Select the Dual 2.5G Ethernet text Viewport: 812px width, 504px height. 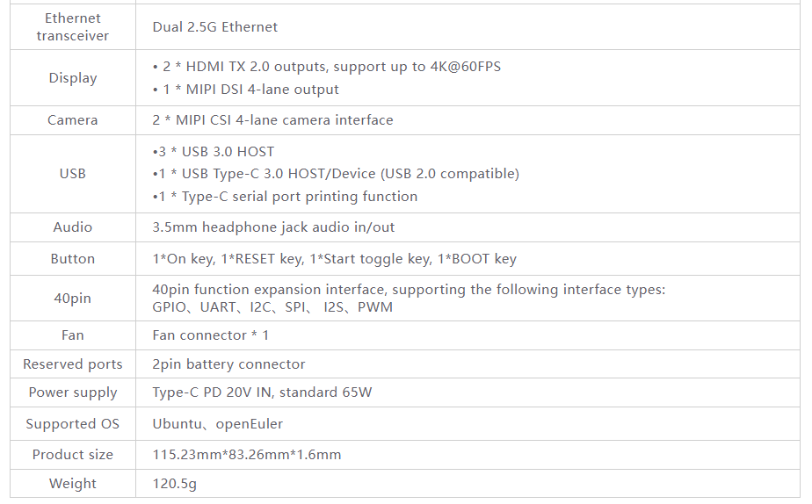215,27
